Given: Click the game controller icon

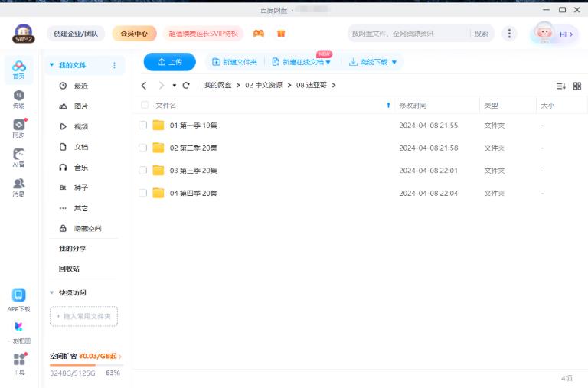Looking at the screenshot, I should pyautogui.click(x=258, y=34).
